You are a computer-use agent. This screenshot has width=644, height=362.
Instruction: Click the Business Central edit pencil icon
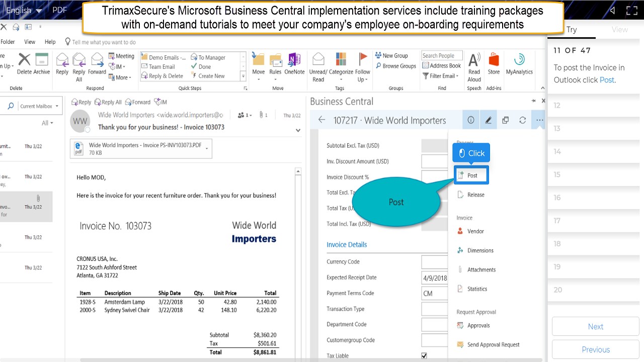488,120
